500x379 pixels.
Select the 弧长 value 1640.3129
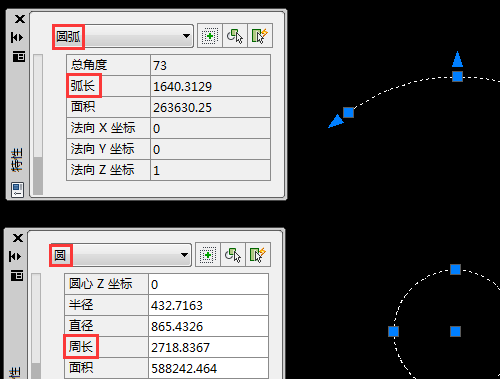(210, 86)
